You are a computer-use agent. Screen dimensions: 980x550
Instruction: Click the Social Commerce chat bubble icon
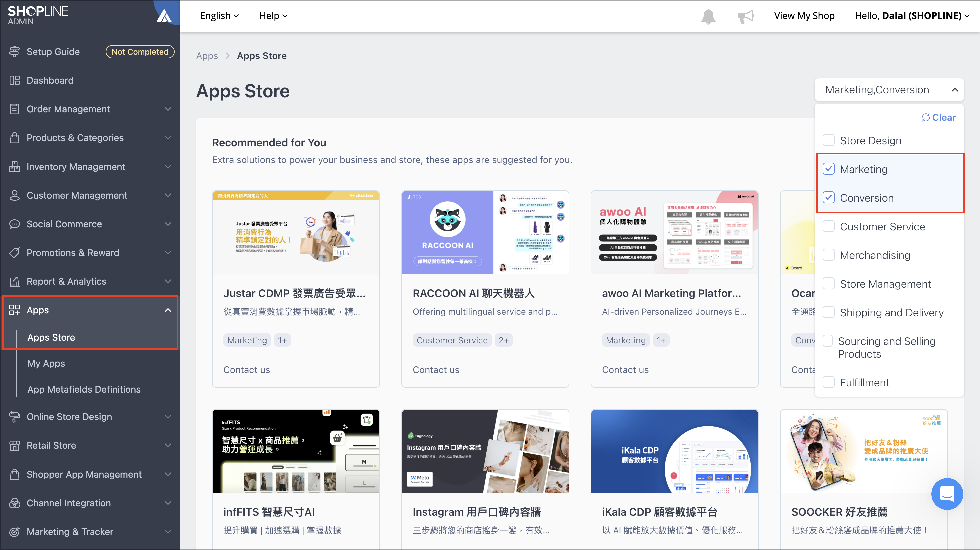tap(14, 224)
